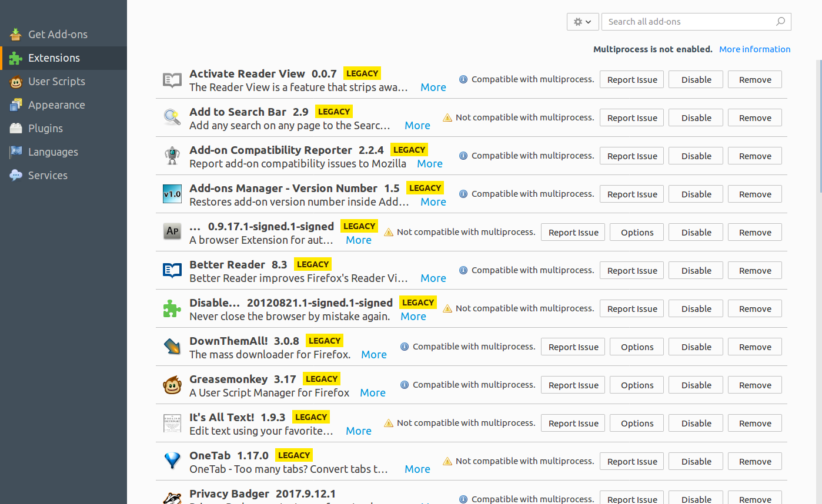The image size is (822, 504).
Task: Show More for Add-on Compatibility Reporter
Action: click(430, 164)
